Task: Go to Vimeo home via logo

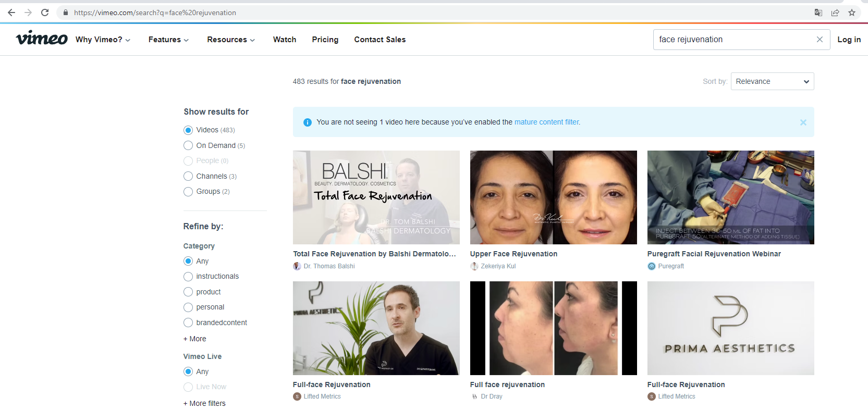Action: pos(42,38)
